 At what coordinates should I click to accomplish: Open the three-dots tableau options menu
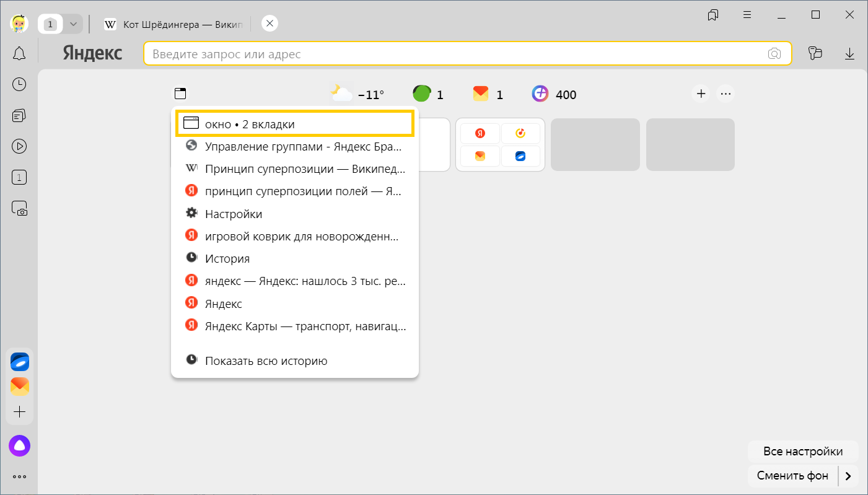(x=726, y=94)
